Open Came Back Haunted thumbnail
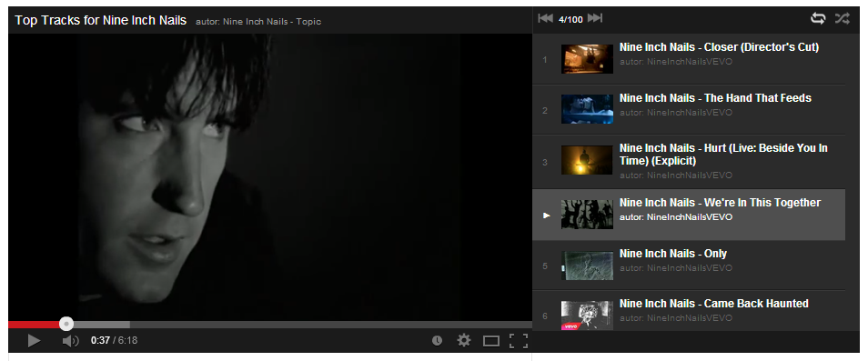This screenshot has height=361, width=868. coord(587,316)
